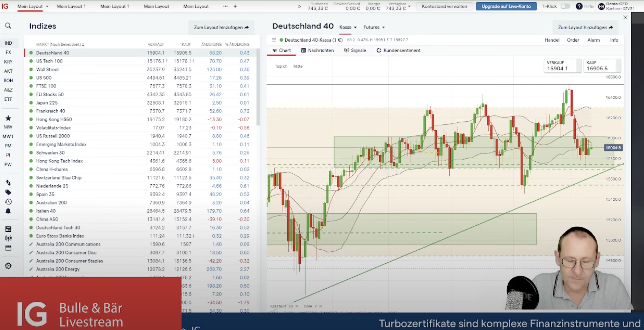This screenshot has width=644, height=330.
Task: Click the Verkauf 15904.1 price box
Action: [x=562, y=66]
